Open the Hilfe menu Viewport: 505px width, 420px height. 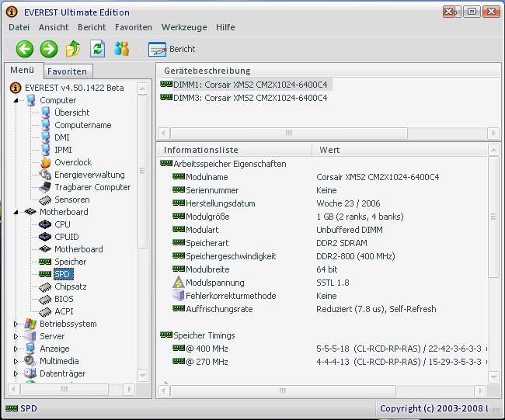click(225, 27)
